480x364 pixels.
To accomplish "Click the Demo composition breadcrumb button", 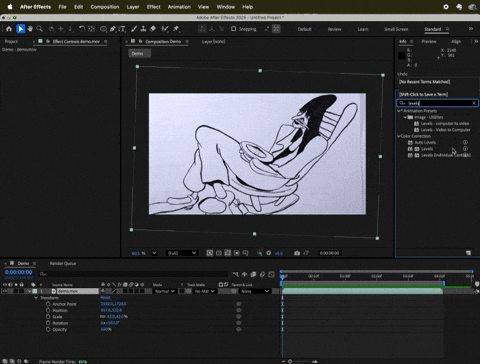I will [x=139, y=53].
